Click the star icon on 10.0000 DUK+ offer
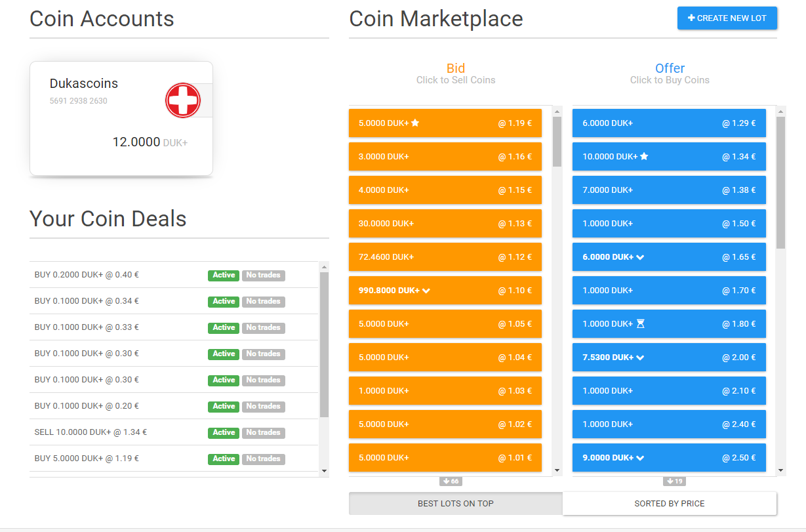The width and height of the screenshot is (806, 532). (x=644, y=156)
